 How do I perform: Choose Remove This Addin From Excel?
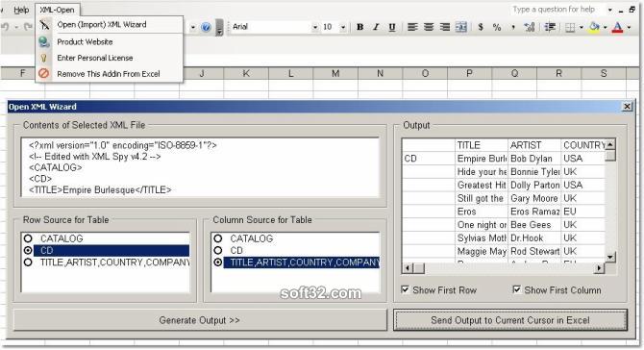click(x=110, y=74)
